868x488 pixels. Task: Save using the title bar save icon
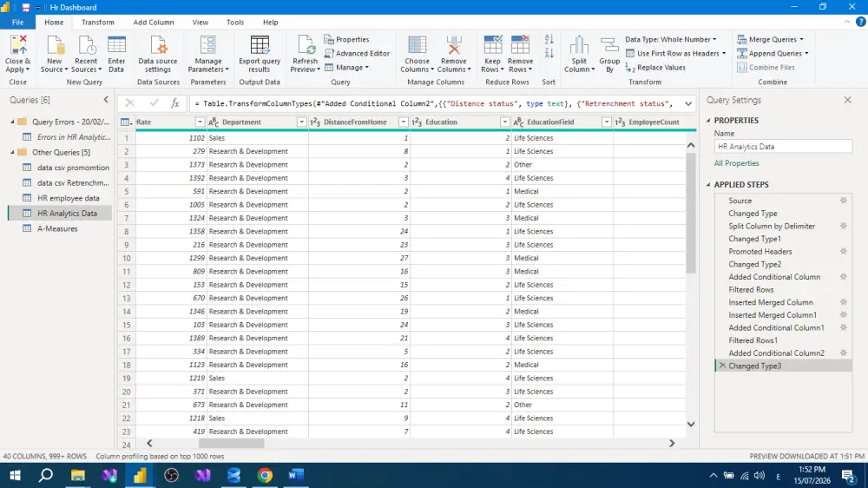pyautogui.click(x=25, y=7)
